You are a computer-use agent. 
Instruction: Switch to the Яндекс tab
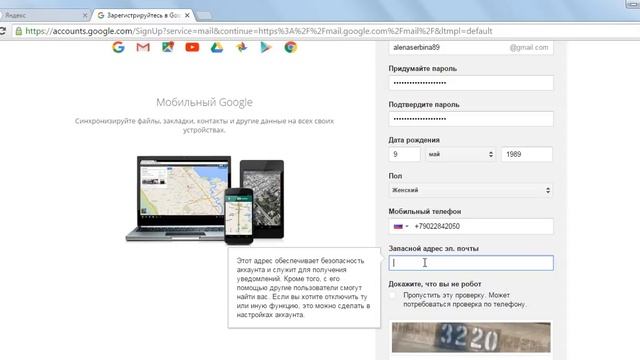tap(43, 16)
